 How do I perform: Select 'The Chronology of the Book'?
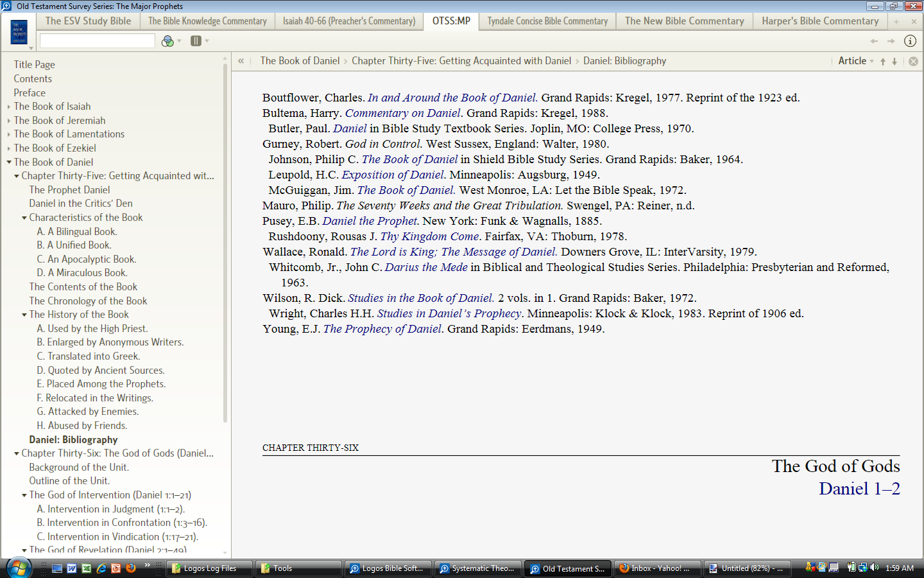click(x=88, y=301)
